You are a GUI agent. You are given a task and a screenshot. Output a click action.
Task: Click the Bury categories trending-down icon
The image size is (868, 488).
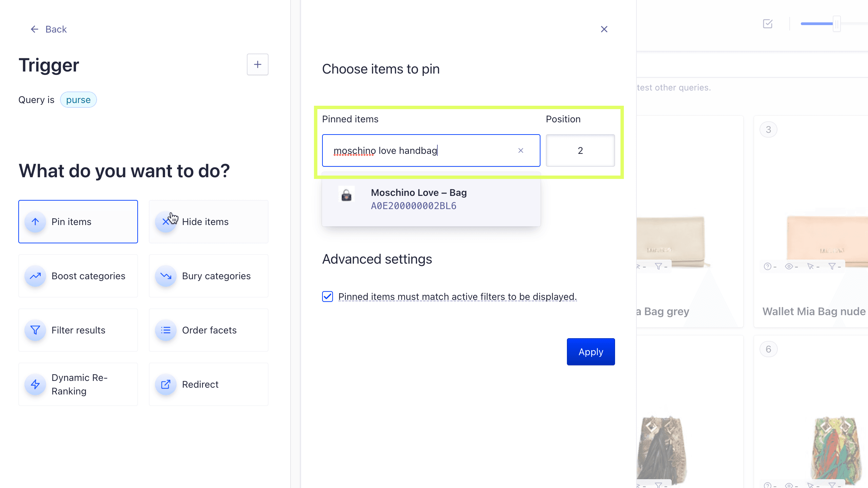[x=166, y=276]
